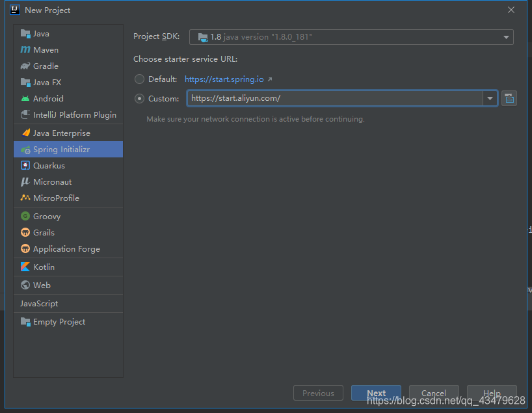This screenshot has width=532, height=413.
Task: Choose Quarkus generator
Action: 68,166
